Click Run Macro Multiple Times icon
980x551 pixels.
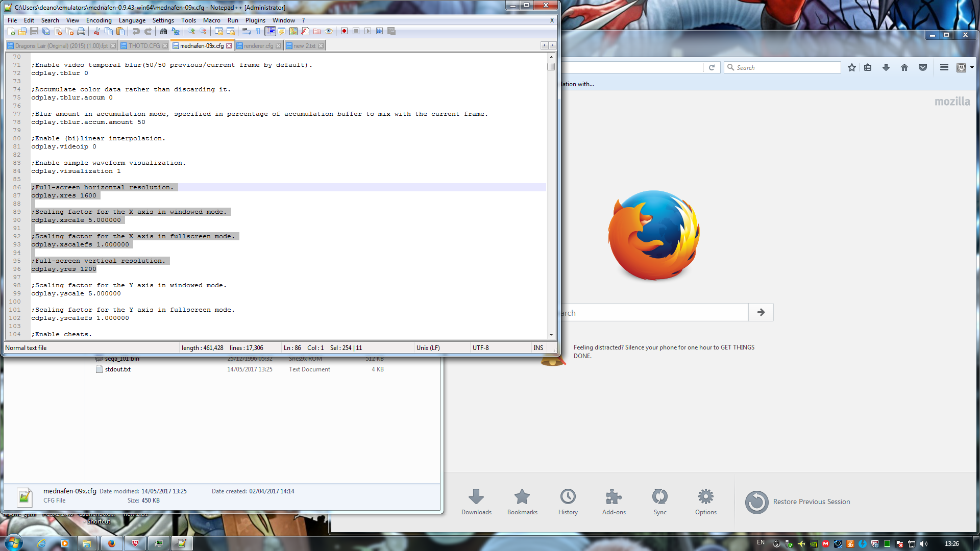380,32
